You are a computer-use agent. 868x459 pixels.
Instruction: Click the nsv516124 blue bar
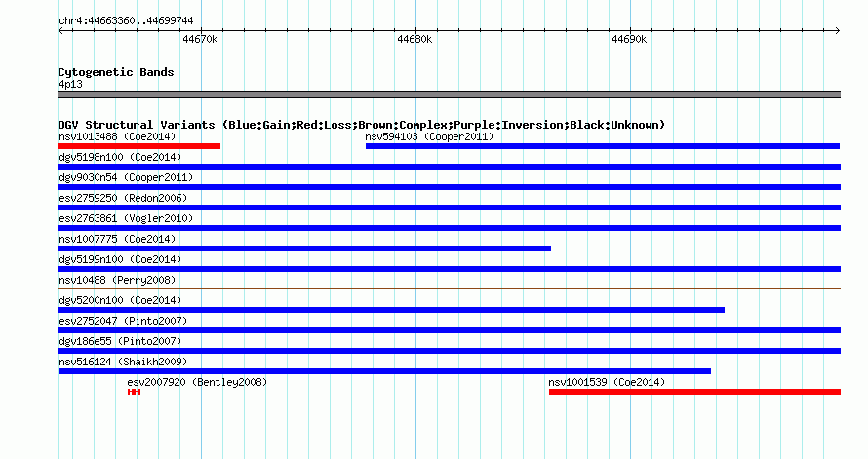(x=384, y=371)
